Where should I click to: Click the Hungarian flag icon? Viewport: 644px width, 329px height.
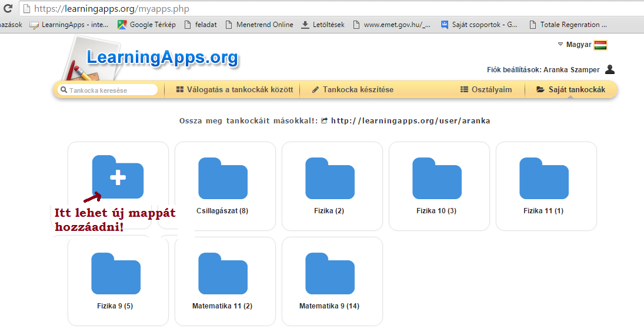[600, 45]
